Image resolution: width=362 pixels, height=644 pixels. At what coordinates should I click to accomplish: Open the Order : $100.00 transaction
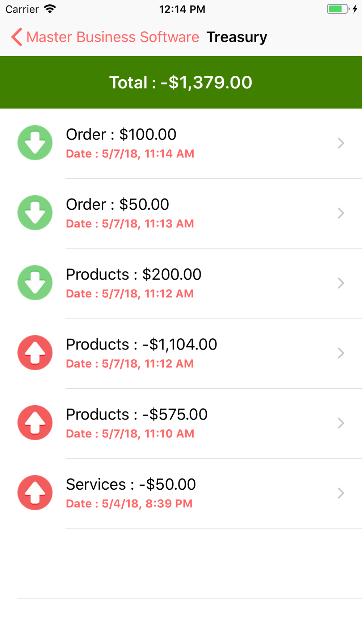tap(181, 143)
